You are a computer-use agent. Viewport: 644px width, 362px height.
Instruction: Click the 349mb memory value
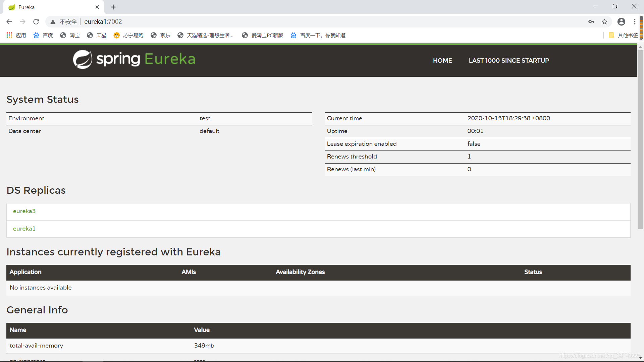[x=204, y=346]
